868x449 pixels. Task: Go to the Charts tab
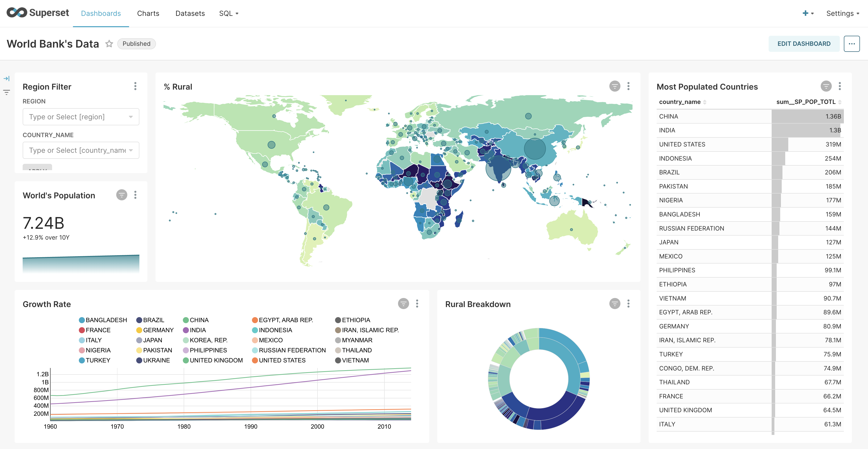click(x=148, y=14)
